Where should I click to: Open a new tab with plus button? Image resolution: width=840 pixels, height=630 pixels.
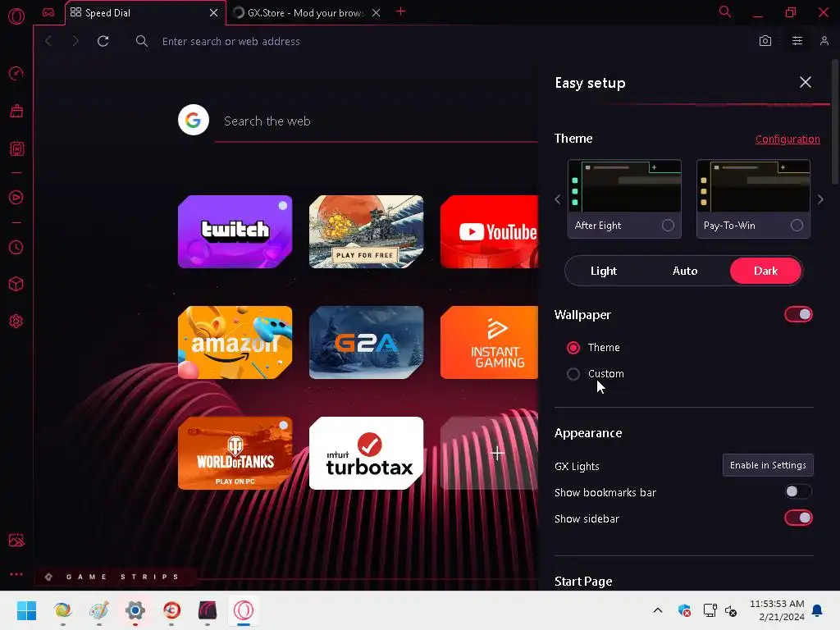tap(400, 11)
